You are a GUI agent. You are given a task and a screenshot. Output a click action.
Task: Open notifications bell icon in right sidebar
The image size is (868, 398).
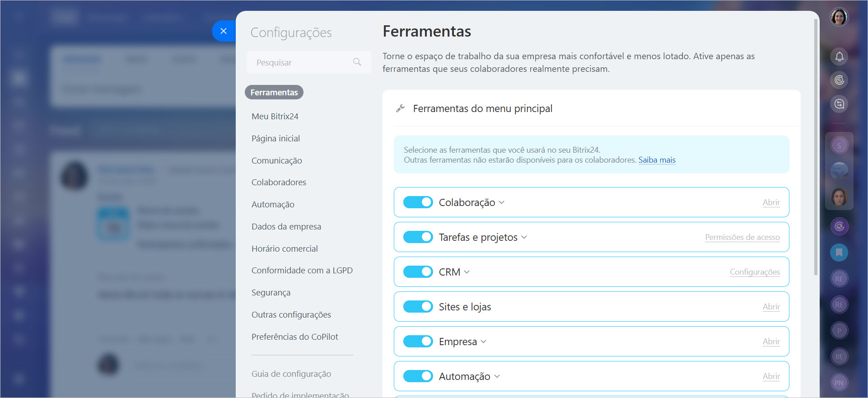coord(839,56)
